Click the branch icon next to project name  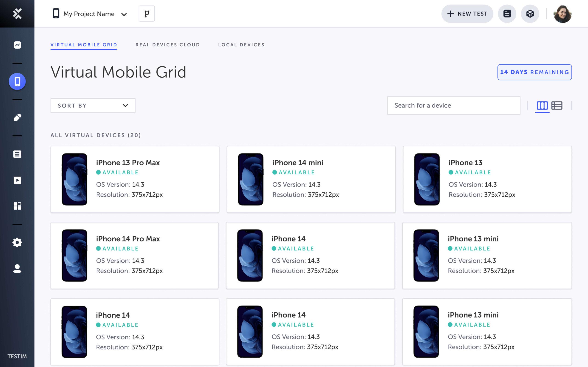tap(147, 14)
